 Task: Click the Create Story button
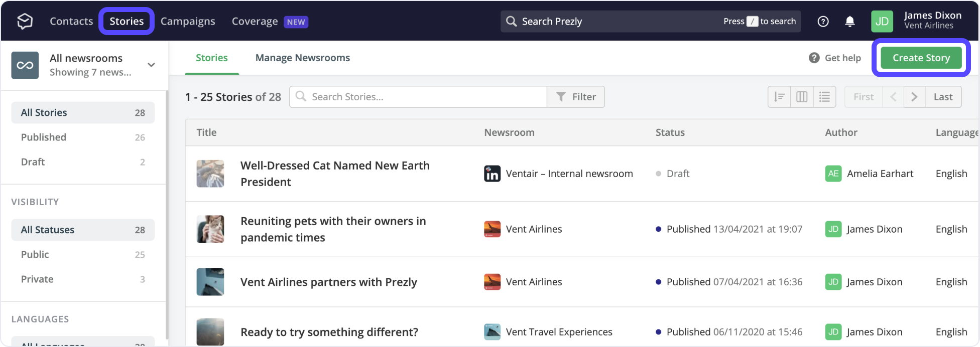921,58
